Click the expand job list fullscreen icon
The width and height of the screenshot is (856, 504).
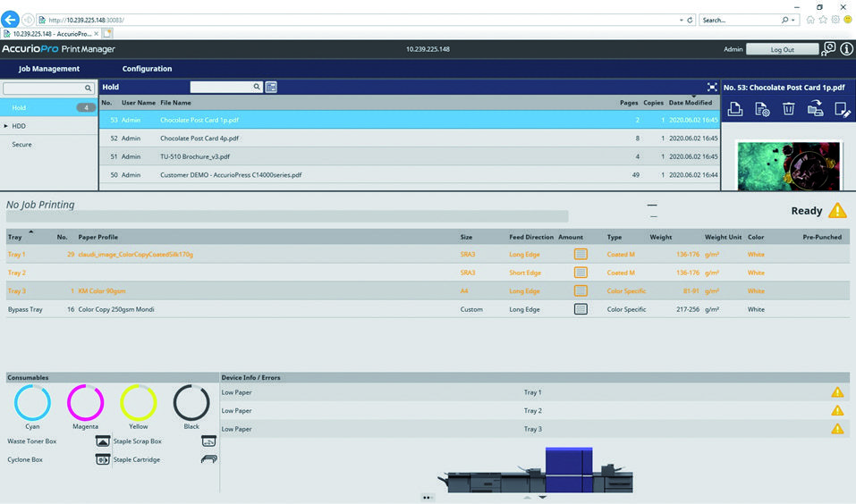click(x=712, y=88)
